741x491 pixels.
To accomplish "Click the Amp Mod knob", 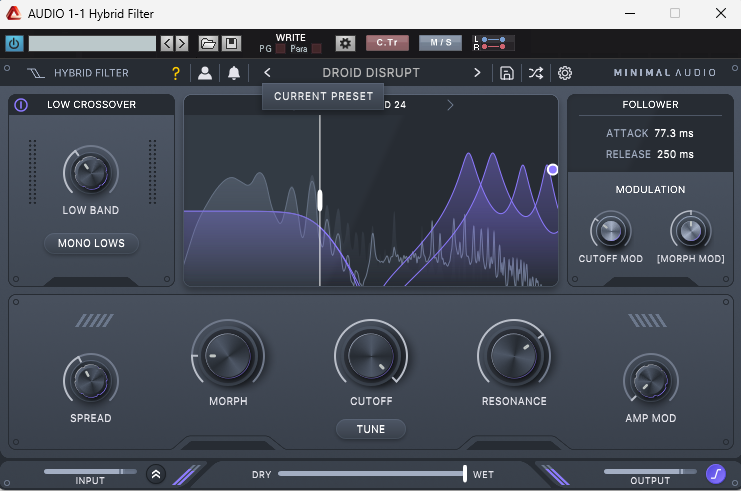I will click(651, 381).
